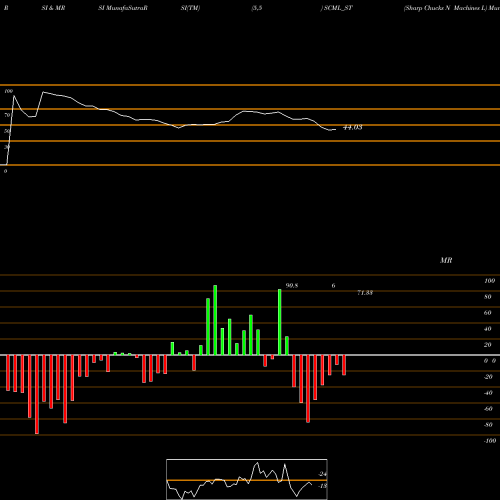Click the green bar beneath the 99.8 label

pos(280,322)
